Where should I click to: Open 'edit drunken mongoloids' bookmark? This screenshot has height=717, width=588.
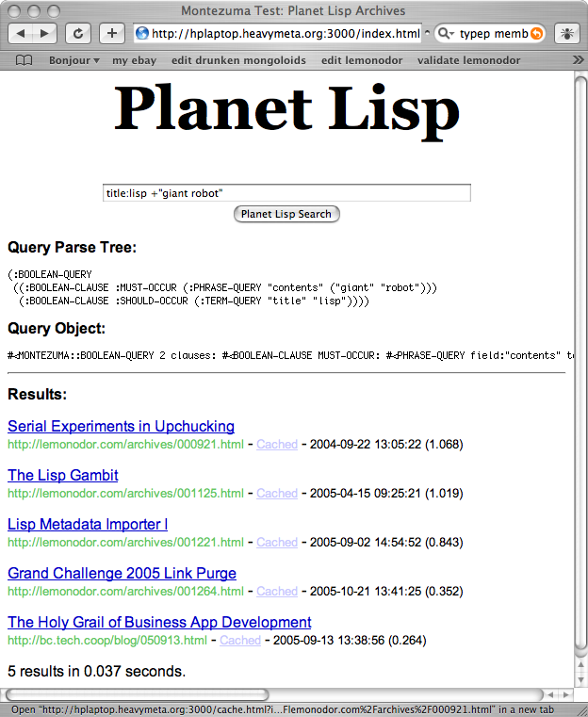238,60
